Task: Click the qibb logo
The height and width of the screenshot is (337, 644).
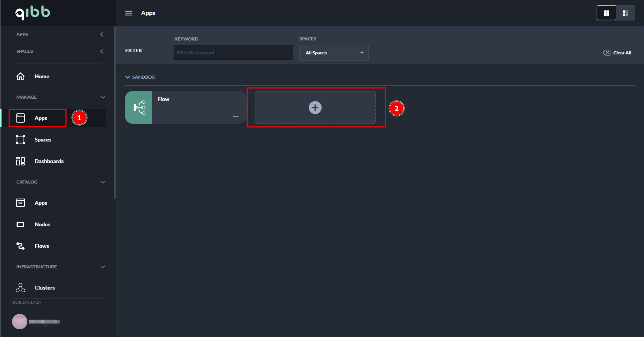Action: 33,13
